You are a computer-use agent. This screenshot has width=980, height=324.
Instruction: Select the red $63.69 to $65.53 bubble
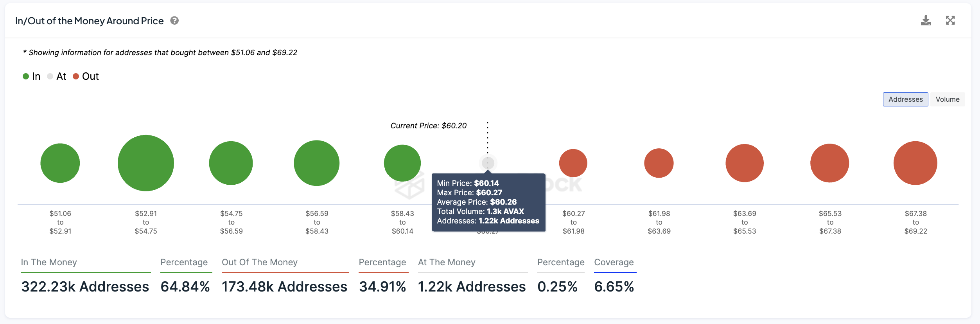(745, 163)
